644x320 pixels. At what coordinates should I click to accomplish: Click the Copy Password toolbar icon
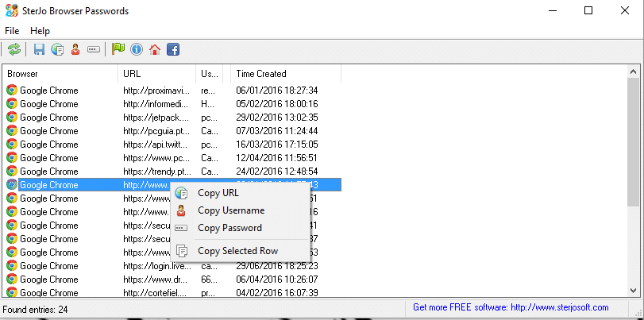click(x=94, y=50)
